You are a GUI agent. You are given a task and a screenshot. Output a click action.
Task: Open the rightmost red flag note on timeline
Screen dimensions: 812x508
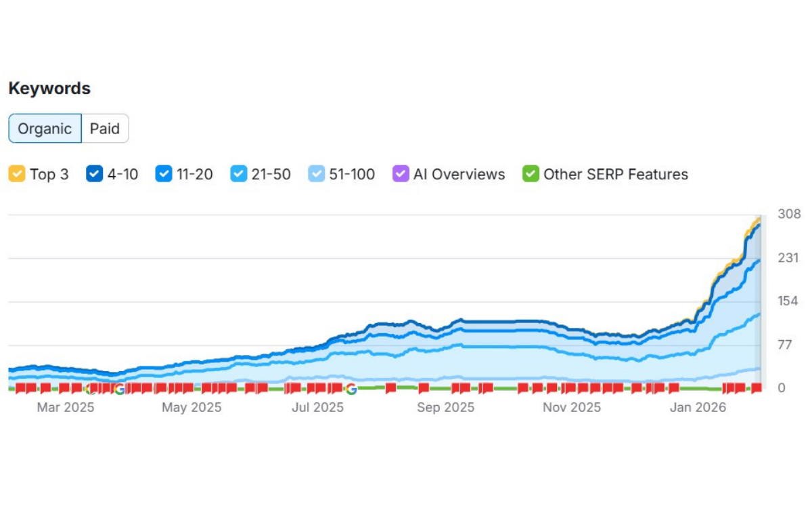[x=757, y=388]
